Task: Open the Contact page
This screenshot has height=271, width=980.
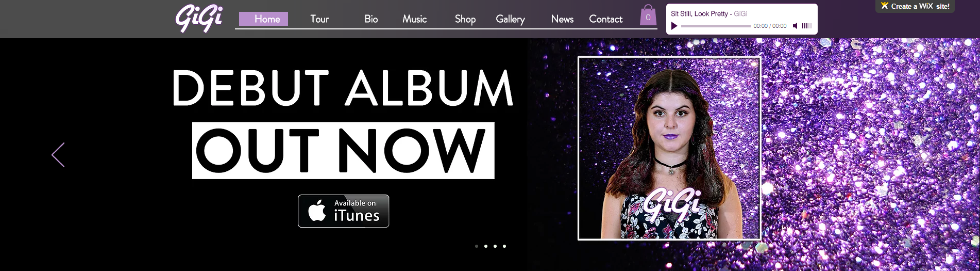Action: click(606, 19)
